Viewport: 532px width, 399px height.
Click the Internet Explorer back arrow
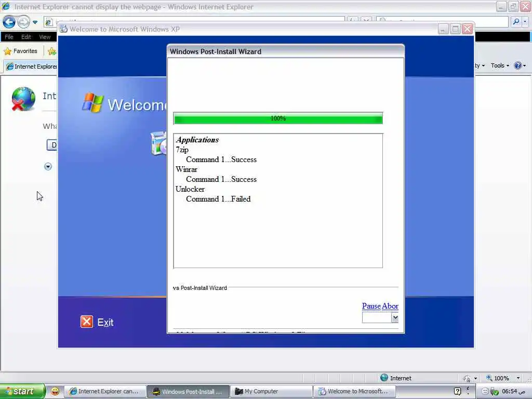click(9, 22)
